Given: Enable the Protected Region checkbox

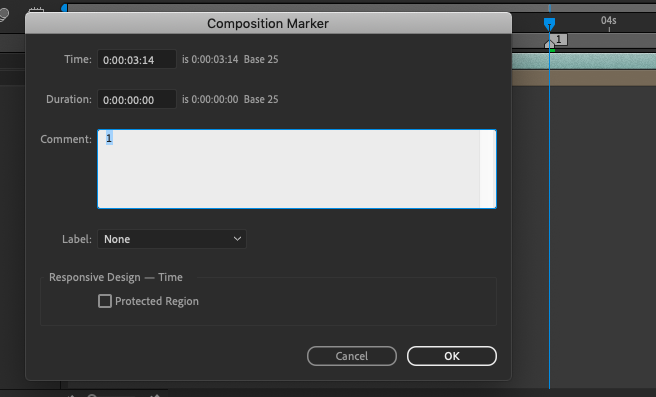Looking at the screenshot, I should pos(105,301).
